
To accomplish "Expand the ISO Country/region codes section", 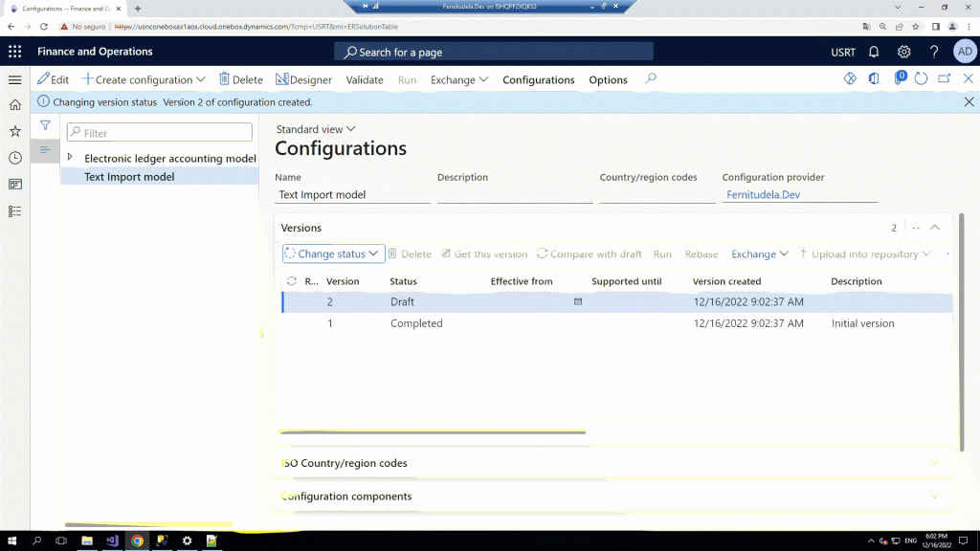I will click(935, 463).
